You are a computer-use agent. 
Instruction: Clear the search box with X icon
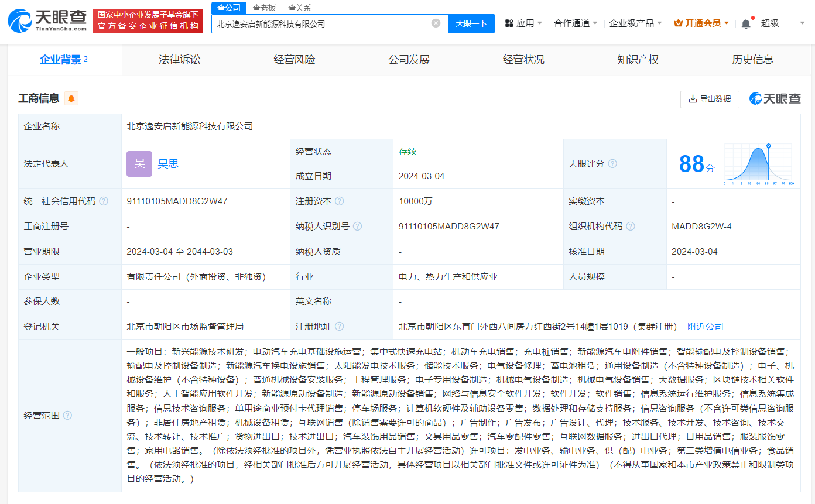click(x=436, y=23)
